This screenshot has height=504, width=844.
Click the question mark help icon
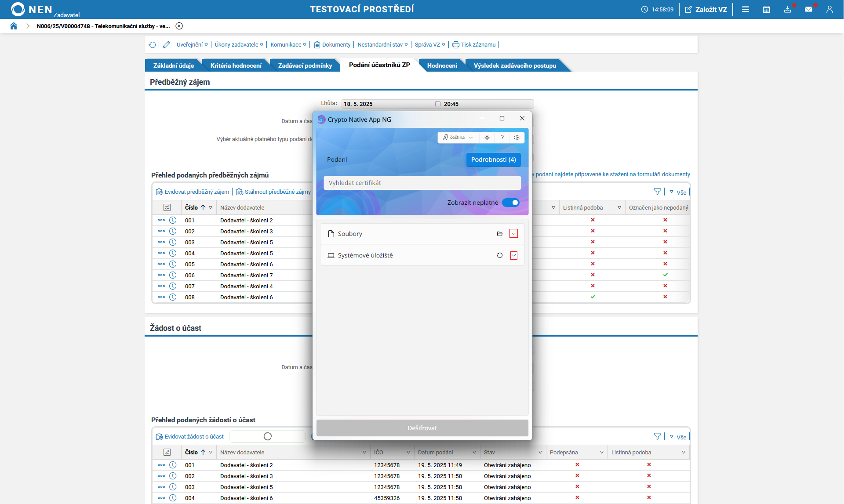502,138
